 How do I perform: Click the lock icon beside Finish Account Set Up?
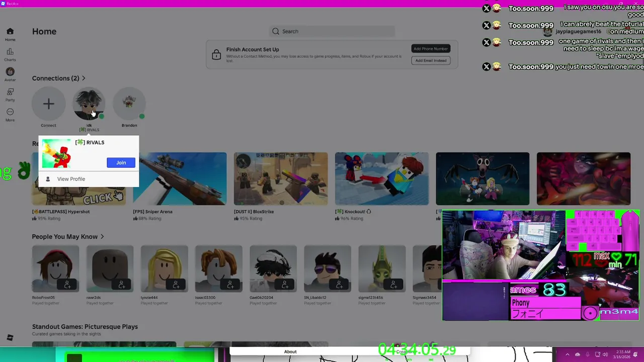tap(216, 54)
